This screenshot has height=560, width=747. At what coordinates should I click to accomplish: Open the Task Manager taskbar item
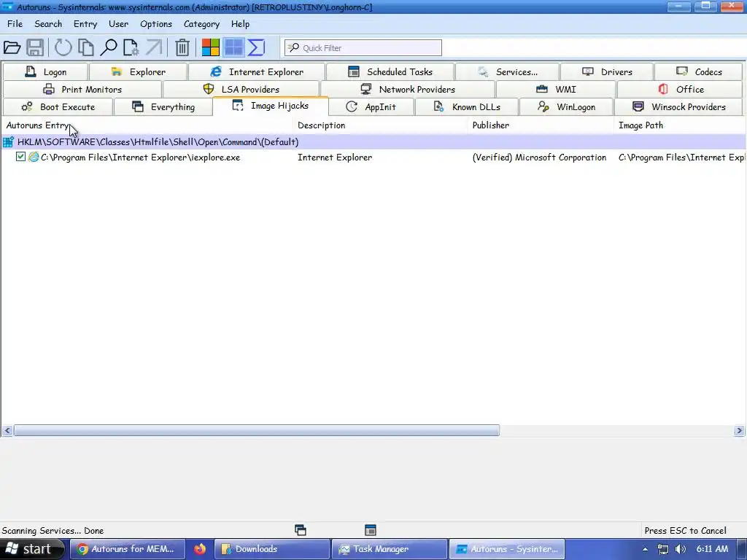point(390,549)
